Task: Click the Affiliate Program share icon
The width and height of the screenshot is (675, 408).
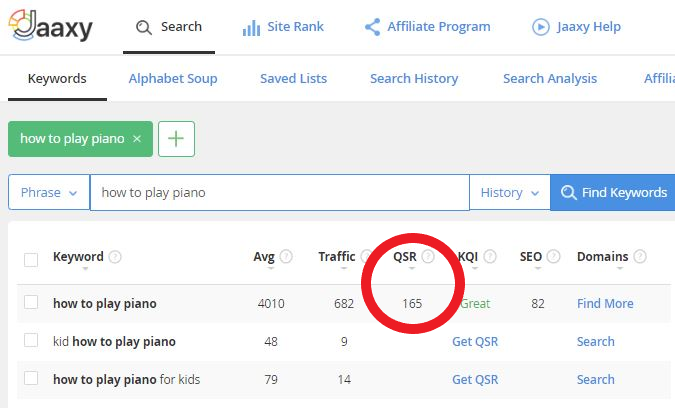Action: coord(372,27)
